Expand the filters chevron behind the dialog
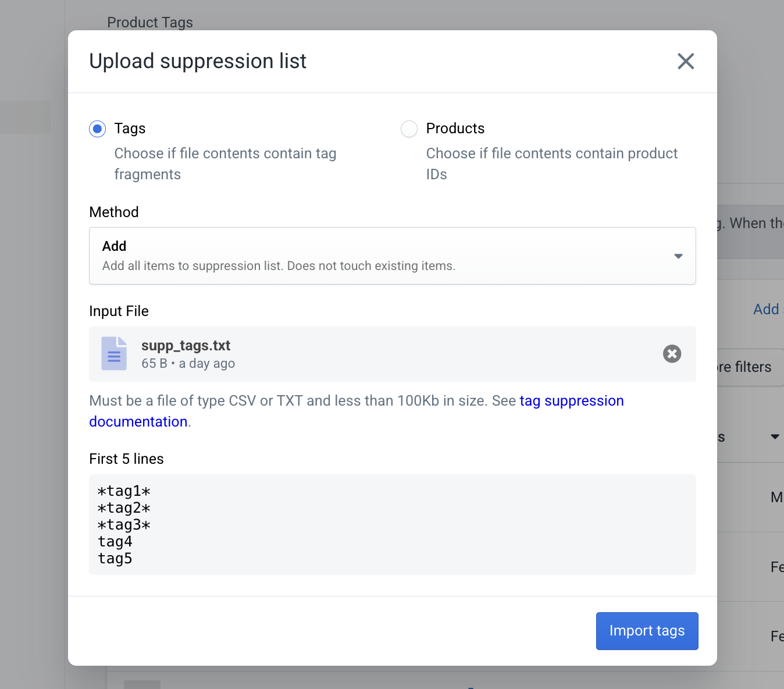The height and width of the screenshot is (689, 784). click(x=775, y=436)
